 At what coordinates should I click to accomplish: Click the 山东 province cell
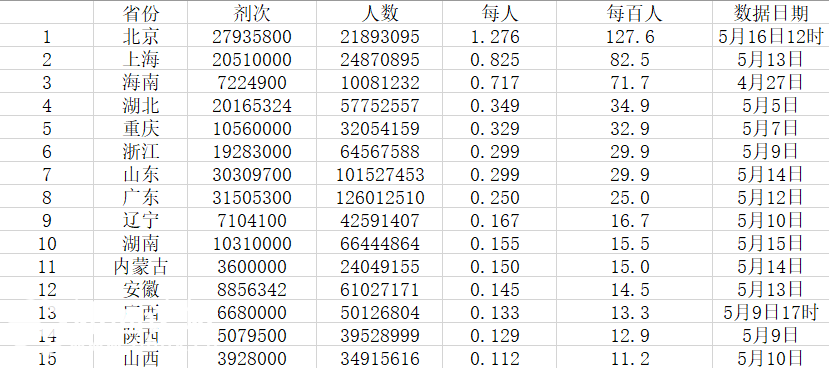(x=141, y=174)
